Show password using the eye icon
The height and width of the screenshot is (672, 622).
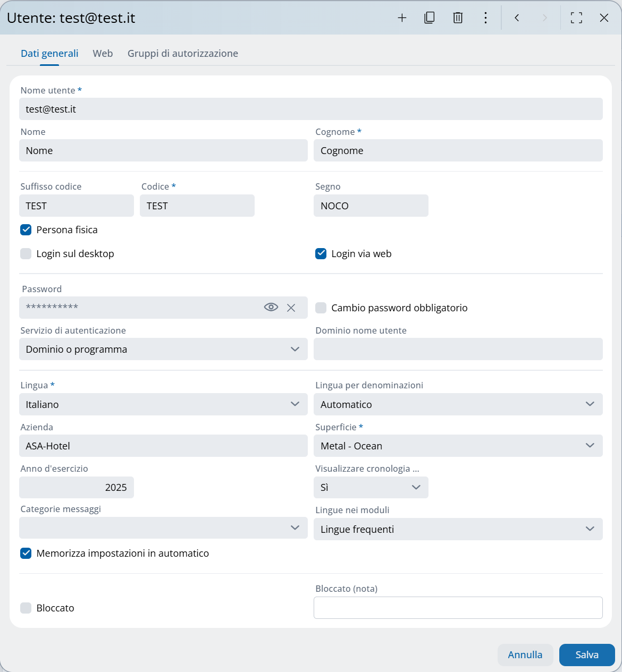tap(271, 308)
